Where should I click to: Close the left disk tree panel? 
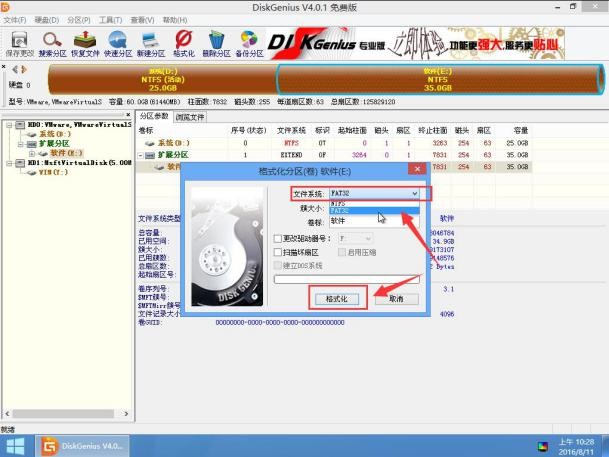(x=128, y=115)
